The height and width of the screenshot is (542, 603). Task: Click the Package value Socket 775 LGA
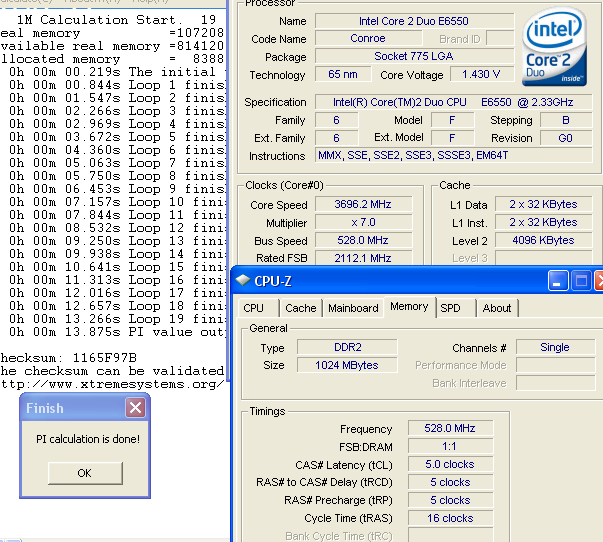pos(414,56)
